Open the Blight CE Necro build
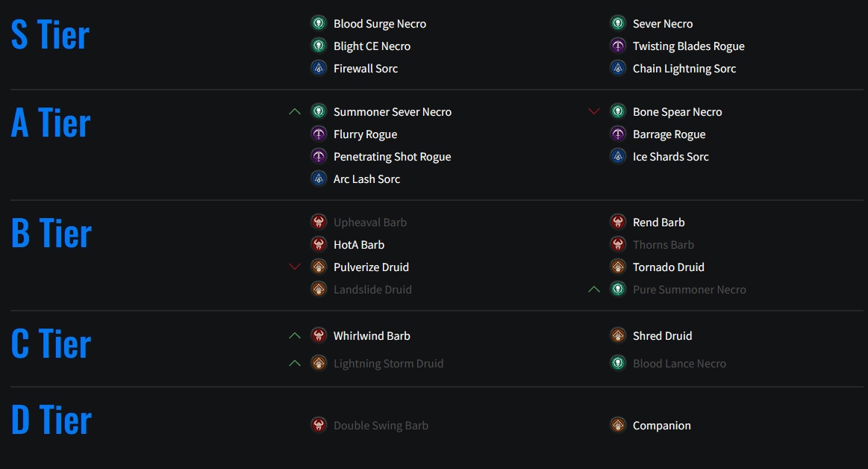The width and height of the screenshot is (868, 469). (372, 46)
